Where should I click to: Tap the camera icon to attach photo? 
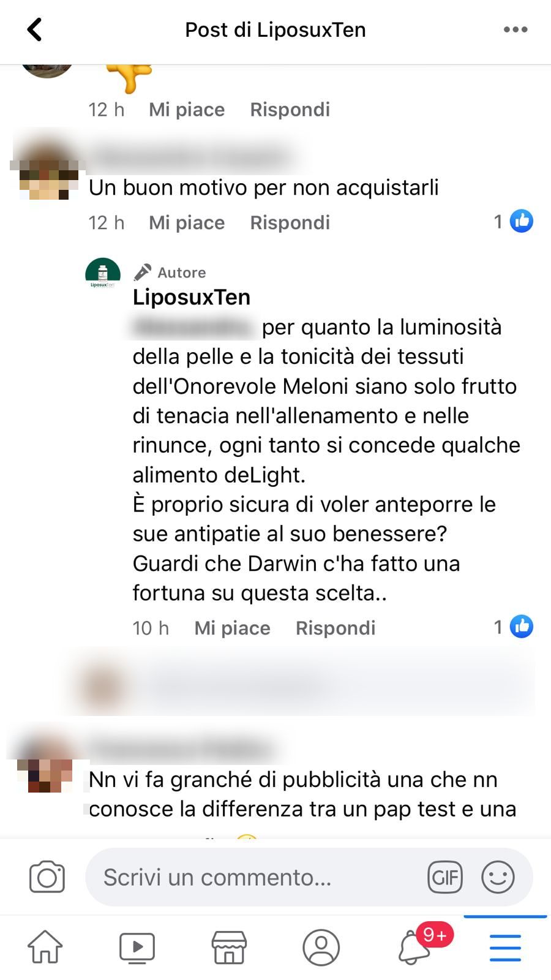pos(47,877)
